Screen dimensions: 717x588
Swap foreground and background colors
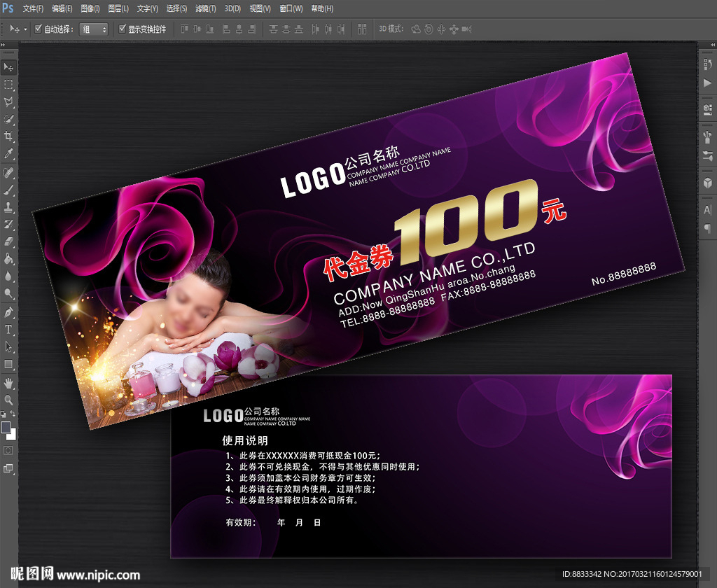tap(13, 413)
